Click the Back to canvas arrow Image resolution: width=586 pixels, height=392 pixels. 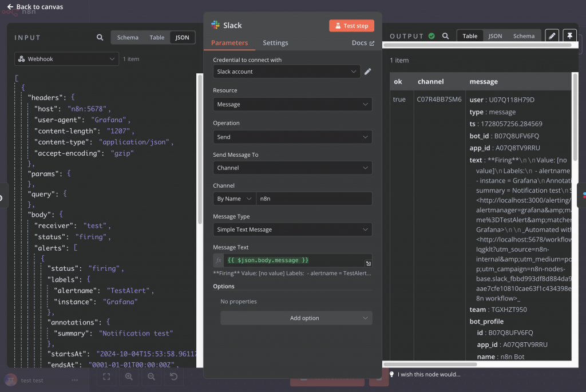pos(10,7)
